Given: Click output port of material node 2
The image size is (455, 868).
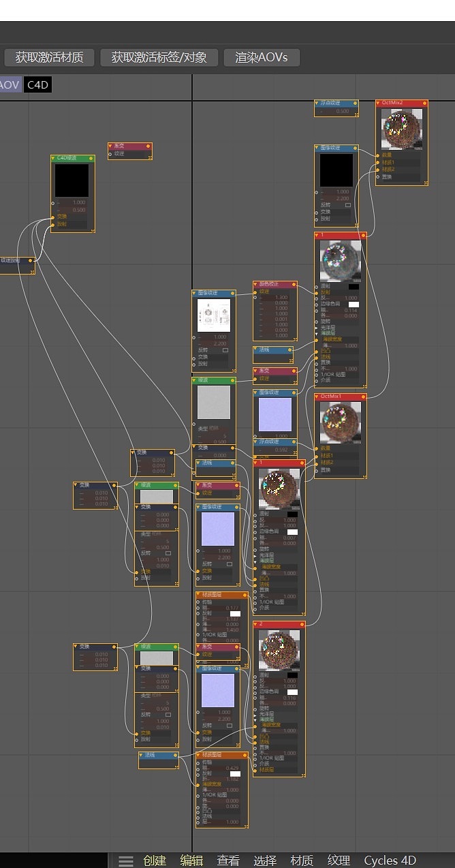Looking at the screenshot, I should click(x=302, y=624).
